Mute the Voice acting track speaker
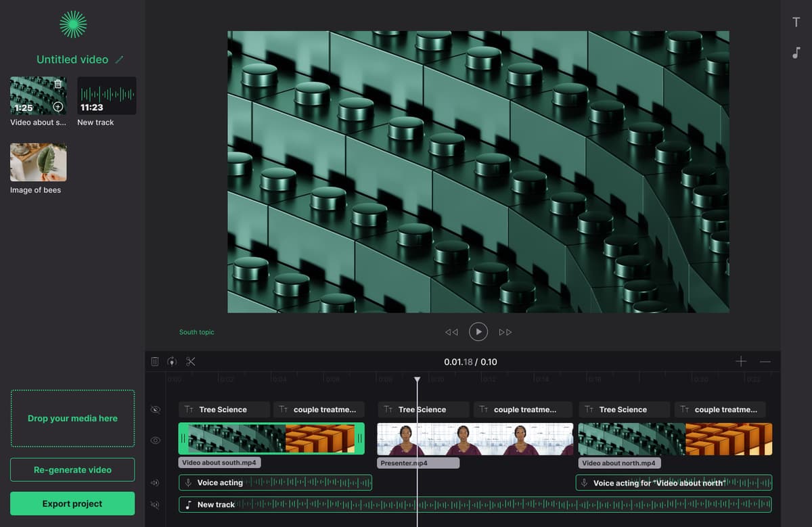The height and width of the screenshot is (527, 812). (155, 483)
